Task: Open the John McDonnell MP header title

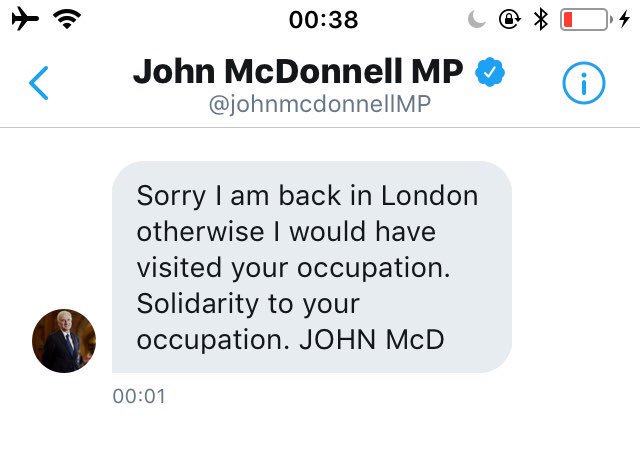Action: (x=298, y=72)
